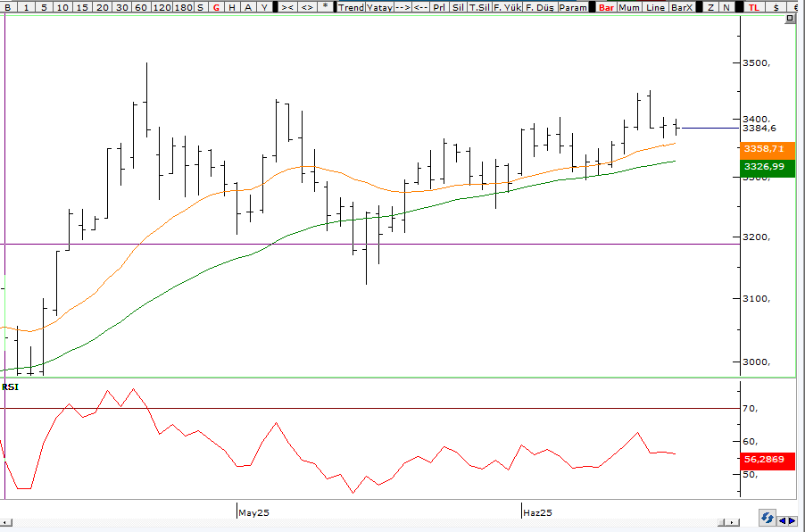Image resolution: width=805 pixels, height=532 pixels.
Task: Click the horizontal scrollbar left arrow
Action: (5, 522)
